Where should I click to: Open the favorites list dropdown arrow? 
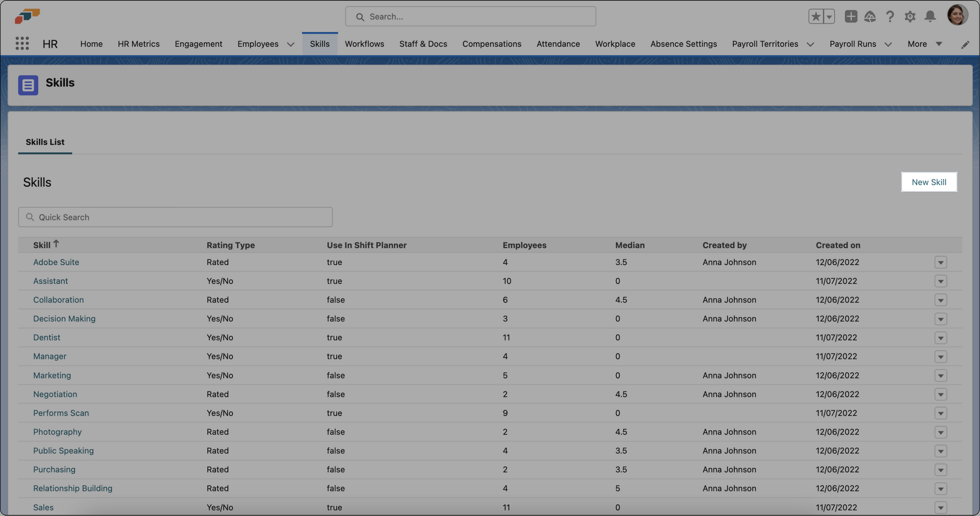pos(829,16)
